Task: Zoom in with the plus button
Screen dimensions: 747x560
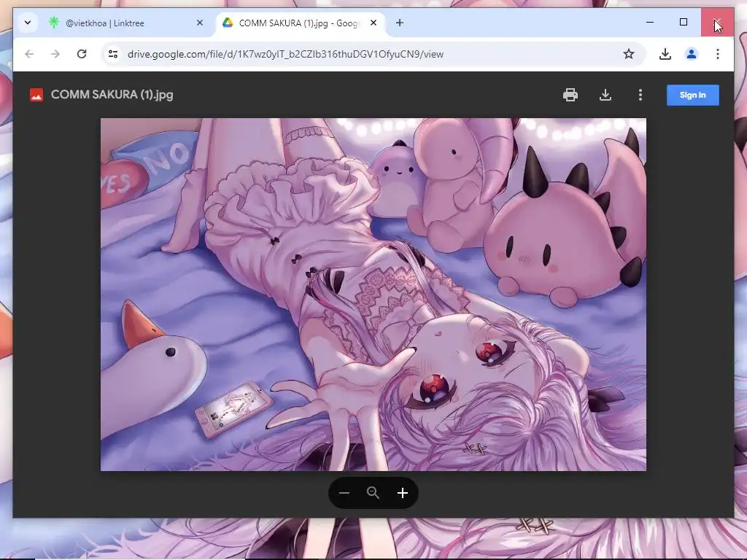Action: 403,493
